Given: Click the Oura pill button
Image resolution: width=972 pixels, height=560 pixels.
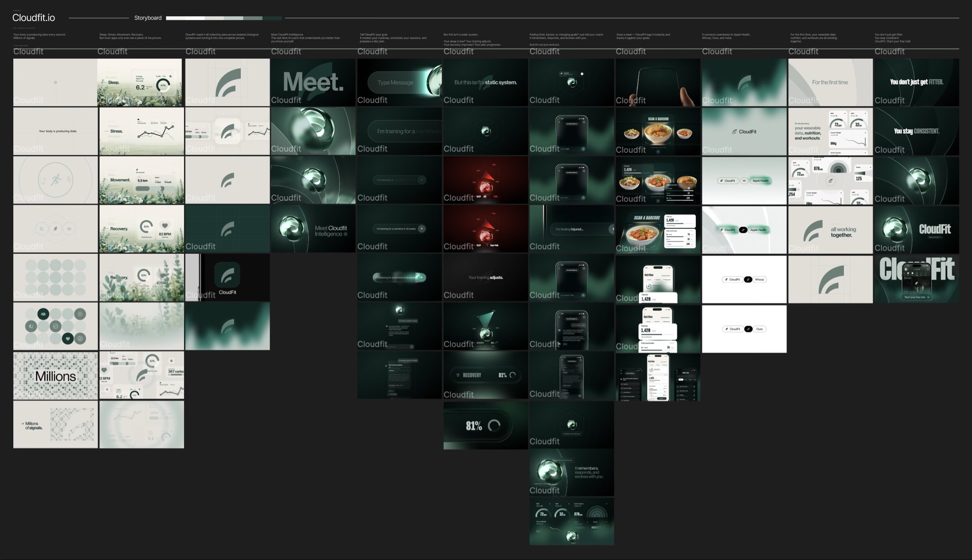Looking at the screenshot, I should pos(759,329).
